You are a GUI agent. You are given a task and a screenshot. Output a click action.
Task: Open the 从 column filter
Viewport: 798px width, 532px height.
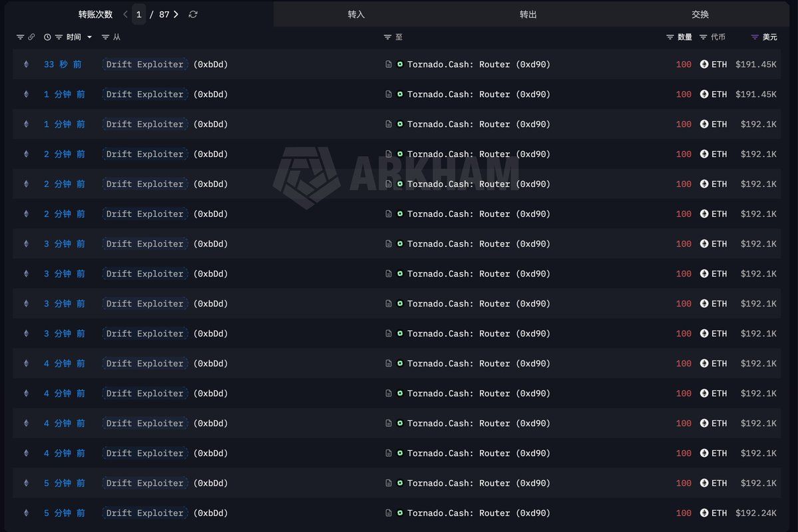coord(105,37)
